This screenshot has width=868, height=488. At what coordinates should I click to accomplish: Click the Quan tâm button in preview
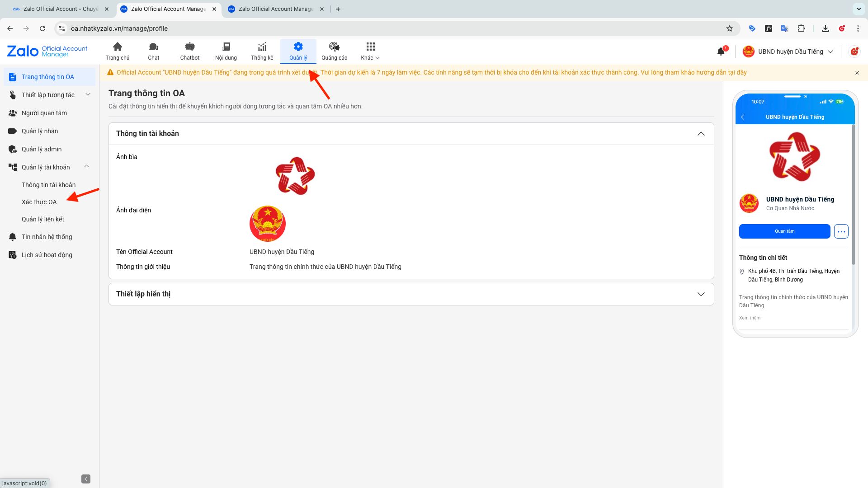click(x=784, y=231)
